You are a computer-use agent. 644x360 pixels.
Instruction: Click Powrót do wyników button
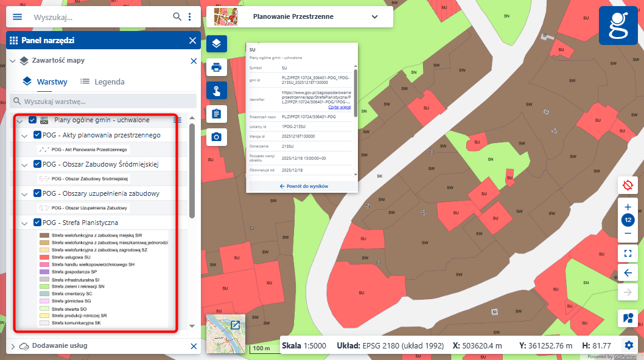pyautogui.click(x=304, y=185)
